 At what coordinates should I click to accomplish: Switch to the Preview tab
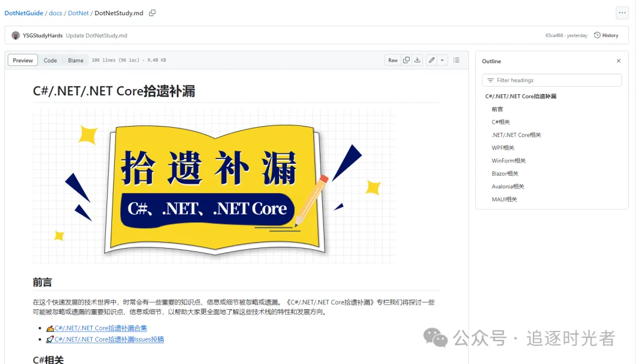tap(23, 60)
